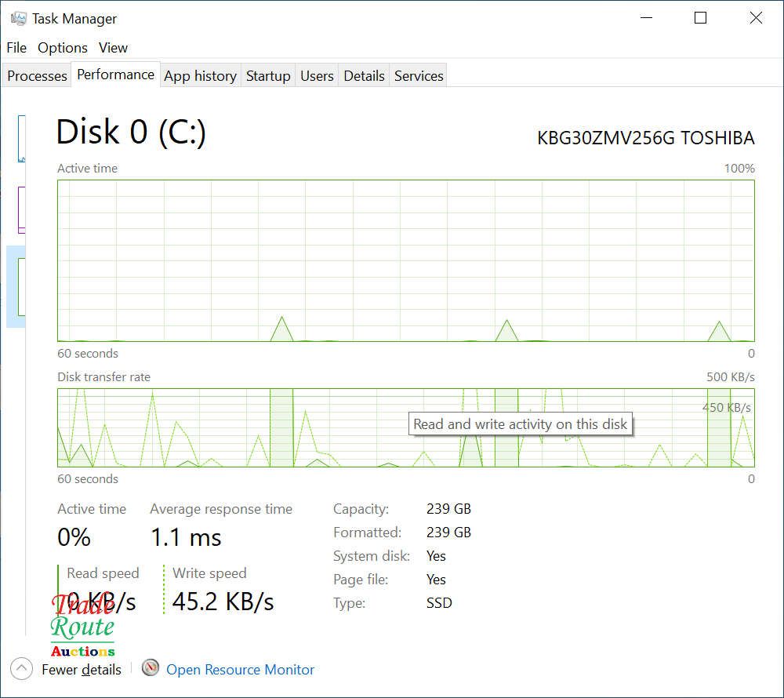The height and width of the screenshot is (698, 784).
Task: Collapse view with the Fewer details arrow
Action: pos(22,669)
